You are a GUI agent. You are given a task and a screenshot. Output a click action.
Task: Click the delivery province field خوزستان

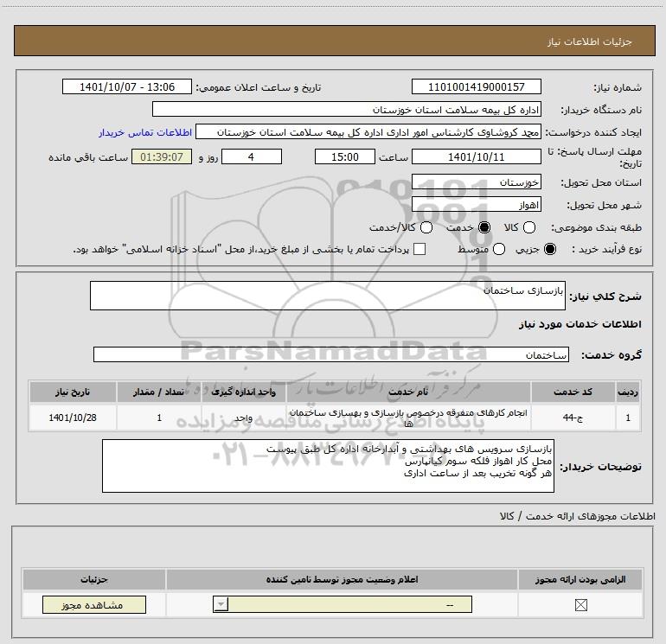476,182
